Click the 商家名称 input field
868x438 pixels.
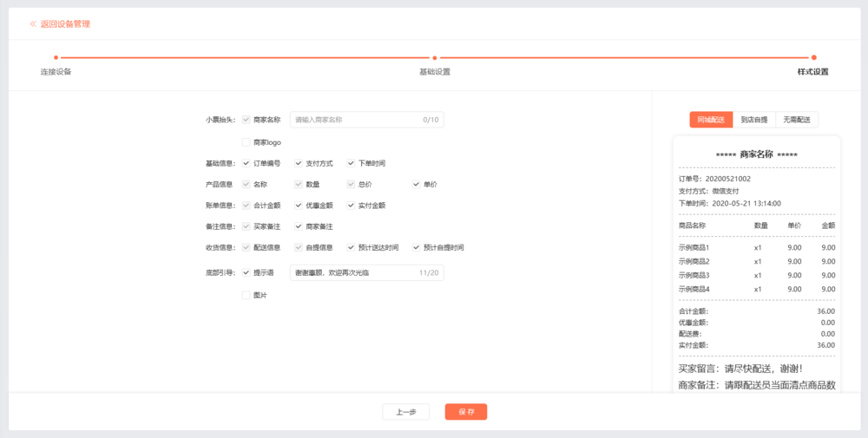356,120
